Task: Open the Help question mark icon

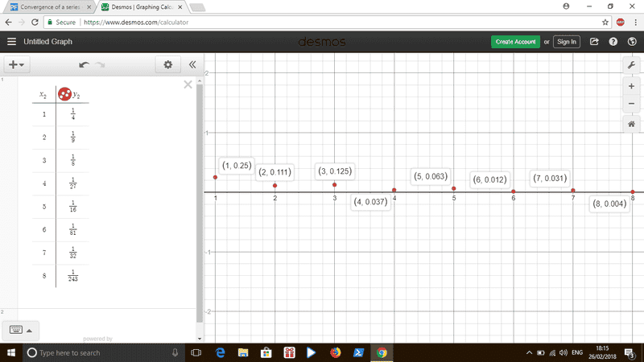Action: (613, 42)
